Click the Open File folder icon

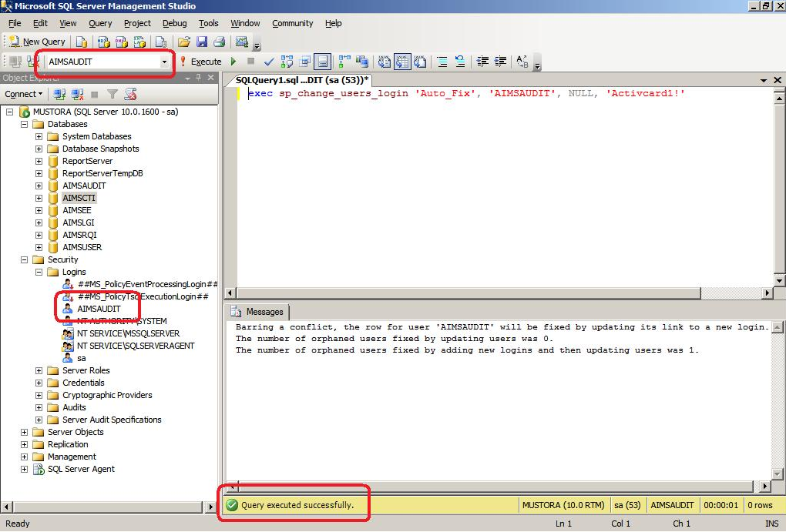coord(184,42)
